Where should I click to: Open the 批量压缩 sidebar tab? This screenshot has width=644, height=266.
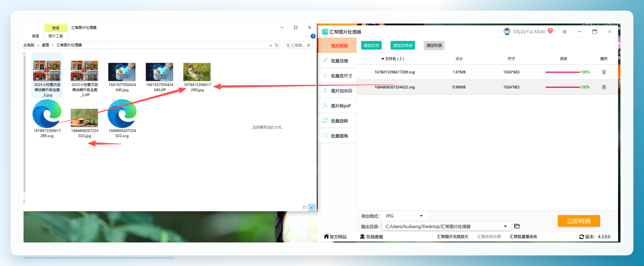(337, 61)
